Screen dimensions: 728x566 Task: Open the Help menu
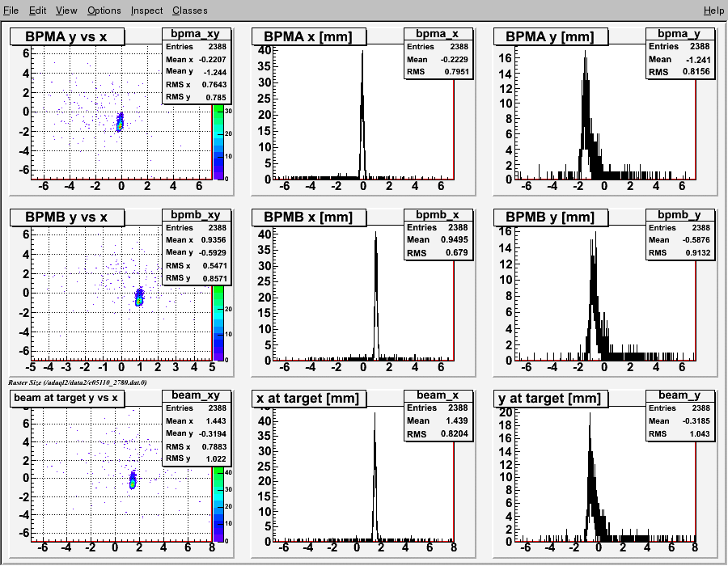point(713,11)
